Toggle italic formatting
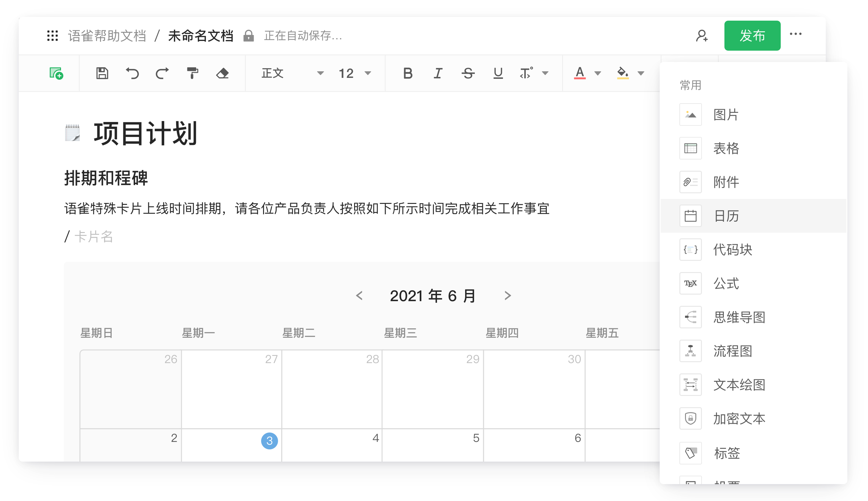The image size is (868, 501). click(438, 73)
